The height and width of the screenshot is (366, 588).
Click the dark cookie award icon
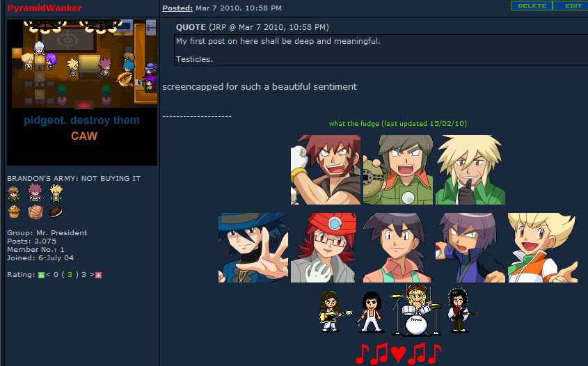pyautogui.click(x=56, y=212)
